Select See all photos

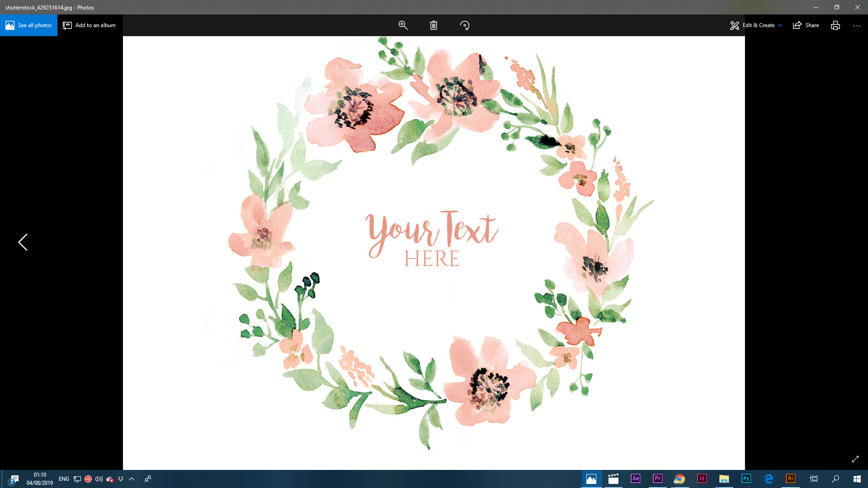[x=29, y=25]
